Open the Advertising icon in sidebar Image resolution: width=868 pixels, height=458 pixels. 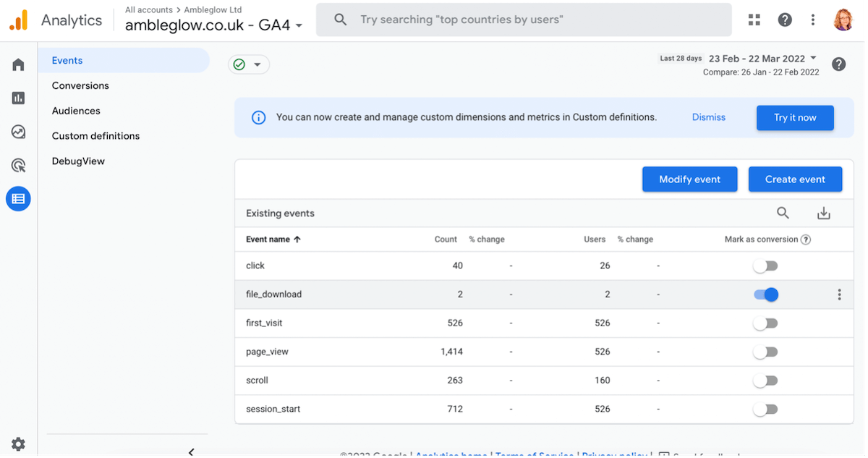click(x=18, y=165)
